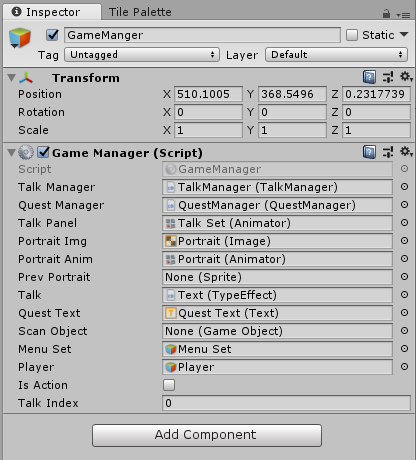Select the Text (TypeEffect) reference field
Screen dimensions: 416x460
(x=277, y=295)
